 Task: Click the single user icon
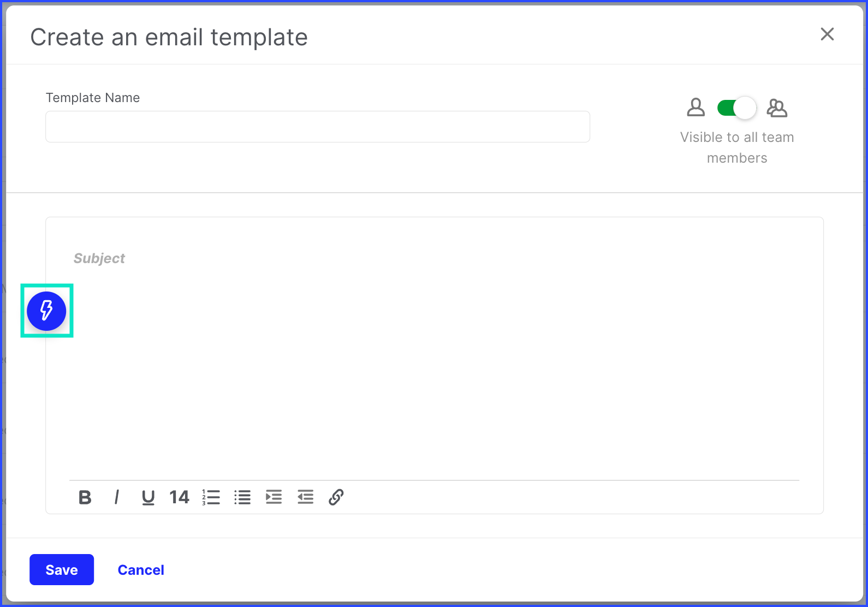click(x=696, y=108)
